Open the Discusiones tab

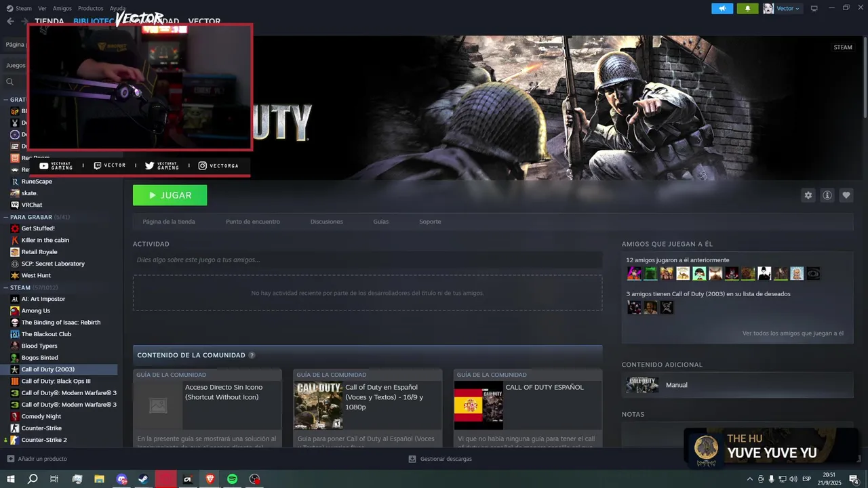[x=327, y=222]
